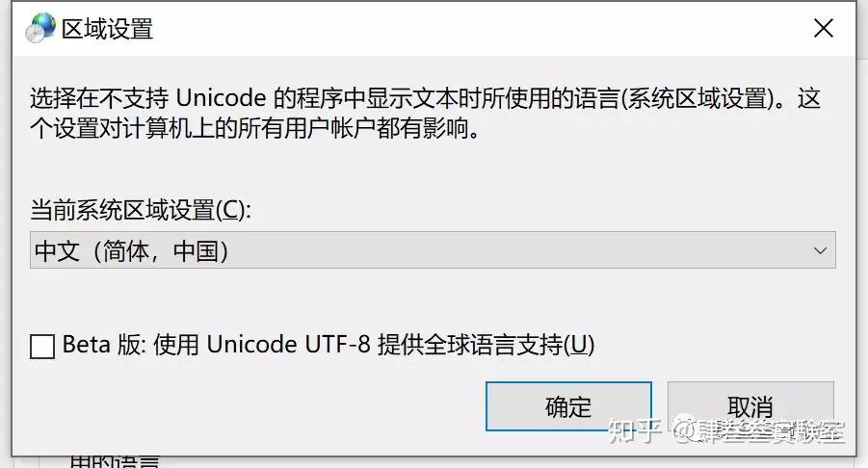Click the 区域设置 title text
Image resolution: width=868 pixels, height=468 pixels.
107,29
